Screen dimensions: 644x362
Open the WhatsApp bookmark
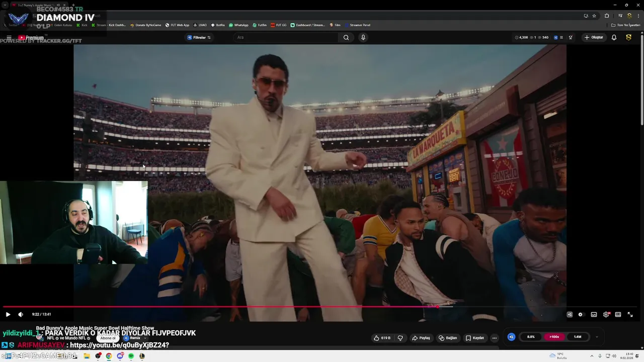tap(238, 25)
